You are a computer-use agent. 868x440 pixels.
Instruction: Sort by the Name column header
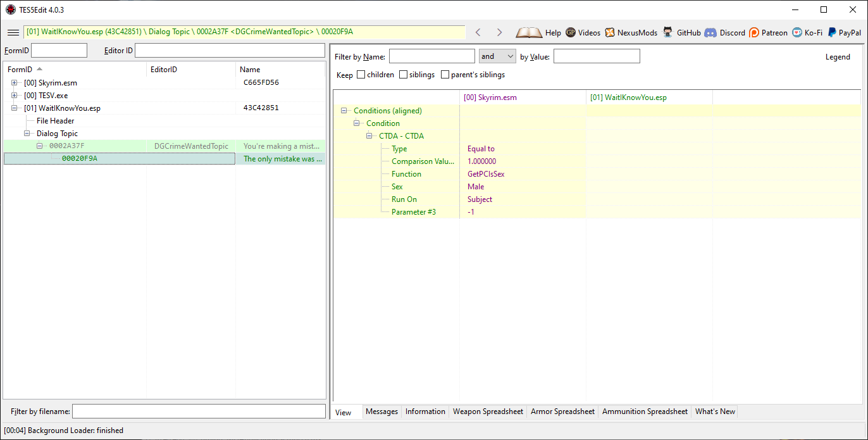click(x=280, y=70)
